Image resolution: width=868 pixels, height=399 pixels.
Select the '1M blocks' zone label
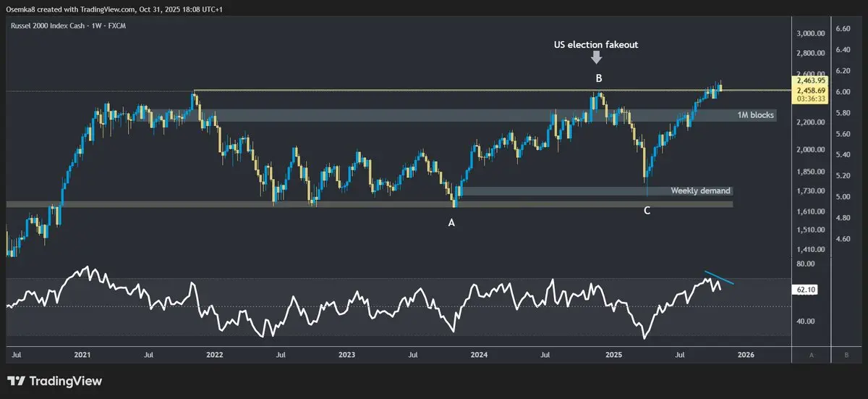click(755, 115)
